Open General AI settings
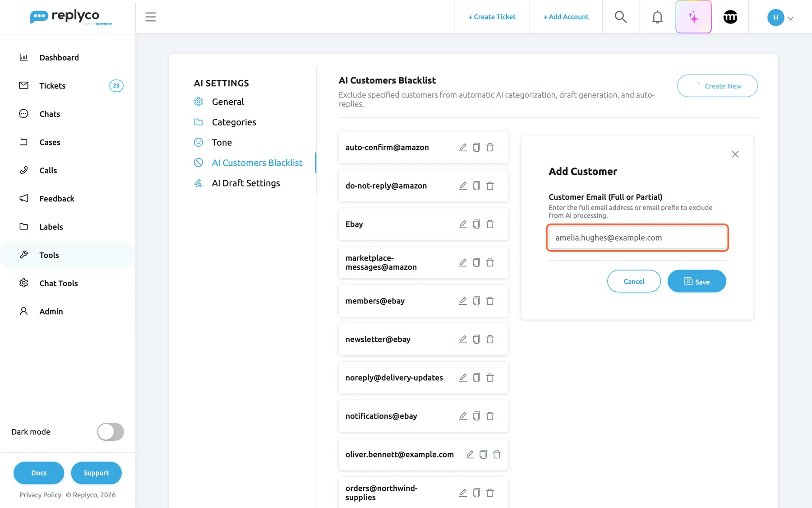Screen dimensions: 812x508 [x=228, y=102]
